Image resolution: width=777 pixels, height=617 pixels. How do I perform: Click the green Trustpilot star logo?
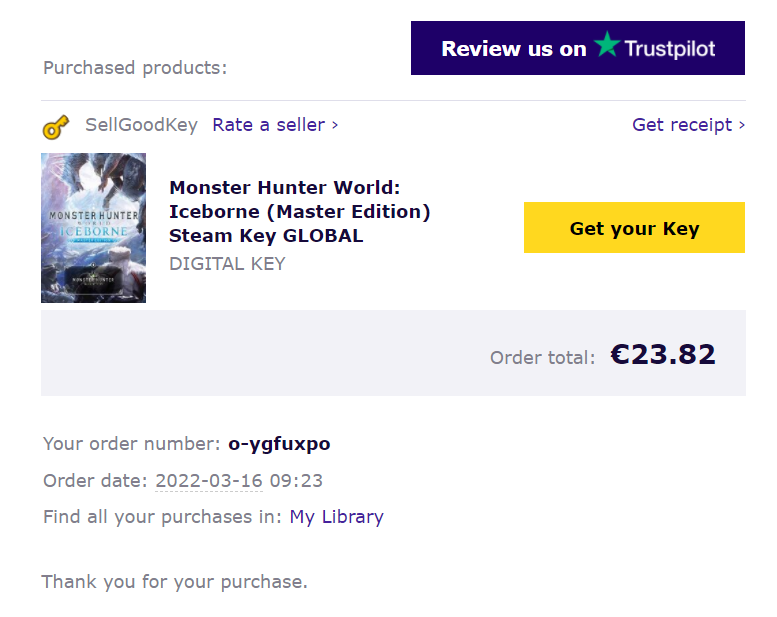606,46
